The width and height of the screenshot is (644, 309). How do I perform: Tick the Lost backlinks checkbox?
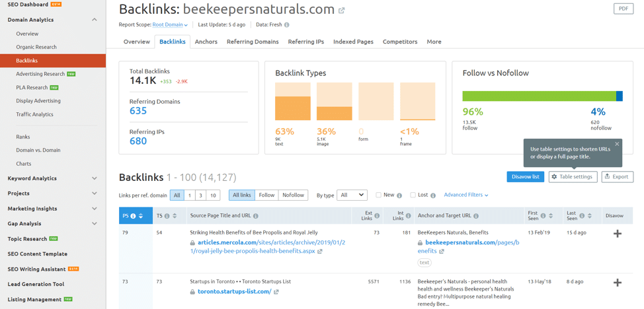coord(413,195)
